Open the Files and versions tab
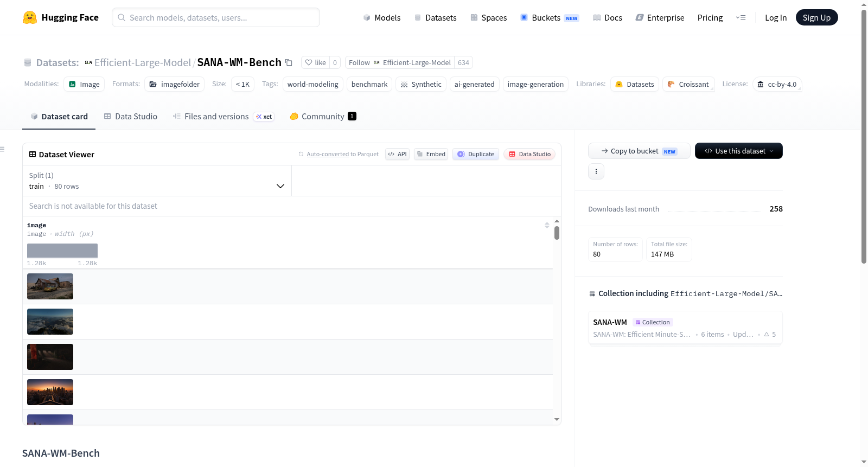This screenshot has height=467, width=868. (x=224, y=116)
